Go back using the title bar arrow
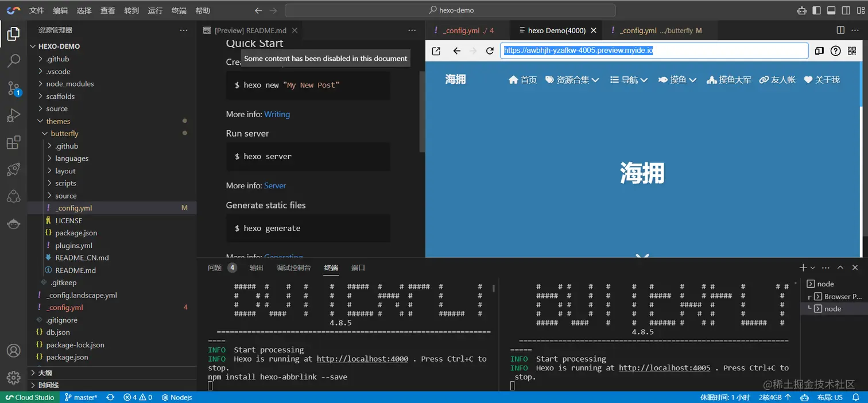The width and height of the screenshot is (868, 403). point(258,10)
